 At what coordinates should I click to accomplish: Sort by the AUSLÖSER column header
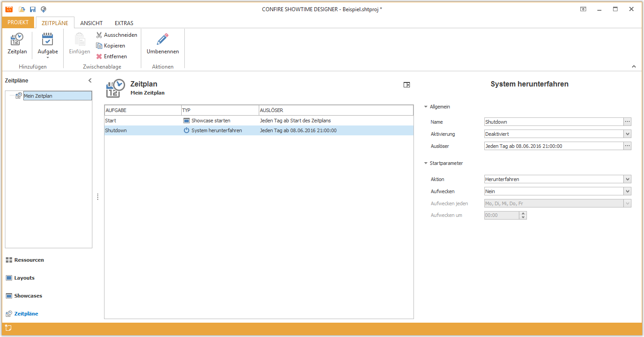tap(336, 110)
